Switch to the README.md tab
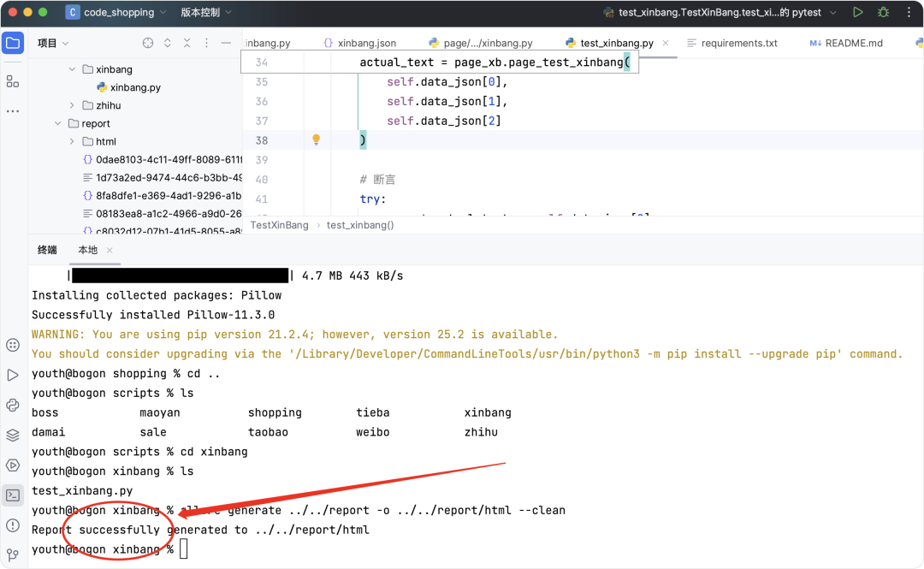 (x=846, y=43)
